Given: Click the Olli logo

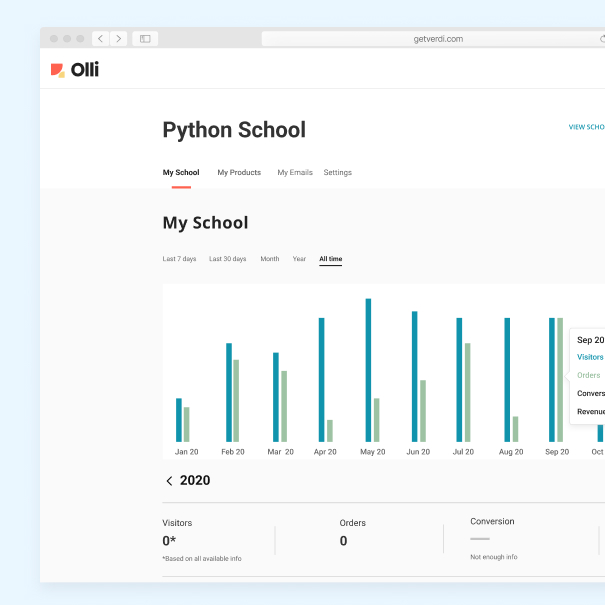Looking at the screenshot, I should click(75, 70).
